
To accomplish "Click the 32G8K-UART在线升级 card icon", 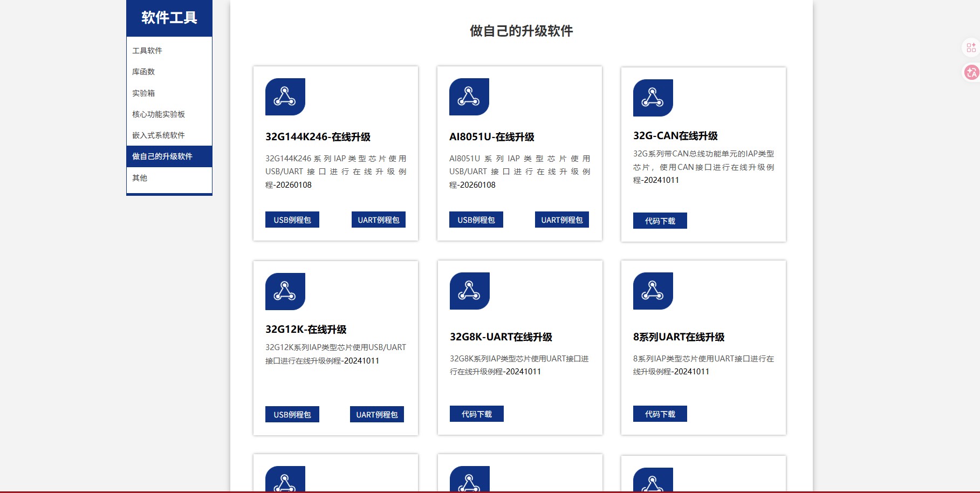I will coord(470,291).
